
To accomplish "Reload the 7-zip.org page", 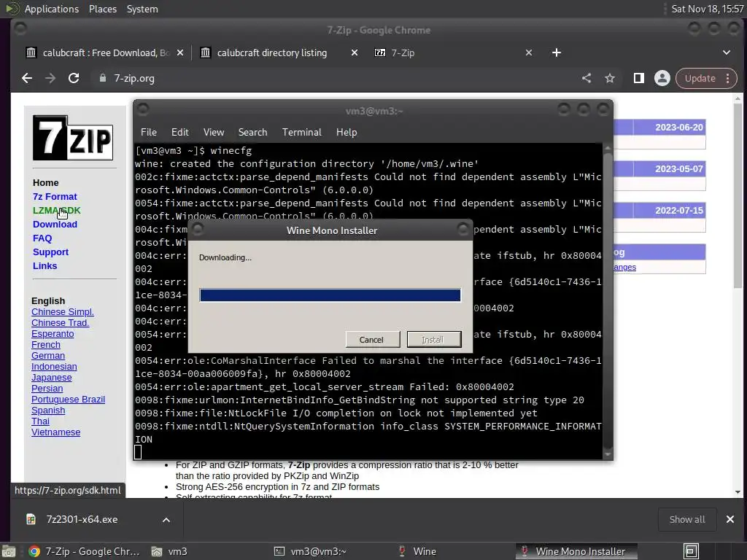I will pos(74,78).
